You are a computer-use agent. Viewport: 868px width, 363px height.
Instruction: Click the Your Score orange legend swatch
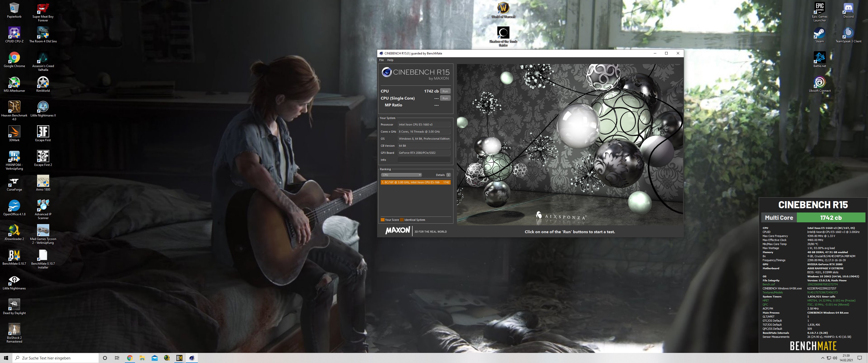pyautogui.click(x=383, y=220)
